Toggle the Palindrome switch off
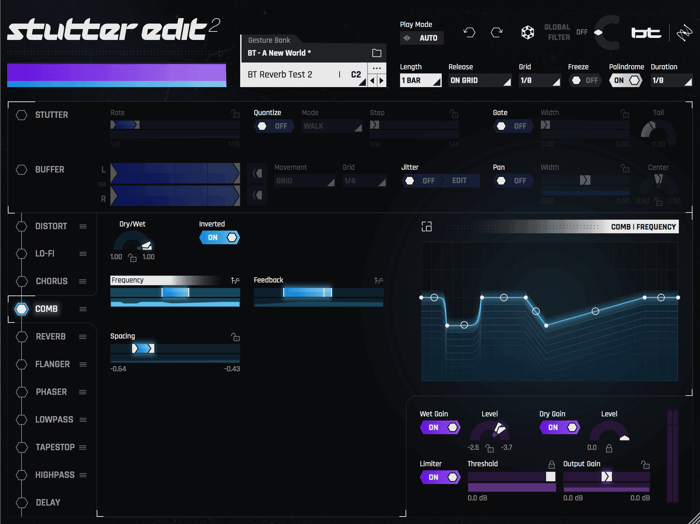 click(626, 81)
